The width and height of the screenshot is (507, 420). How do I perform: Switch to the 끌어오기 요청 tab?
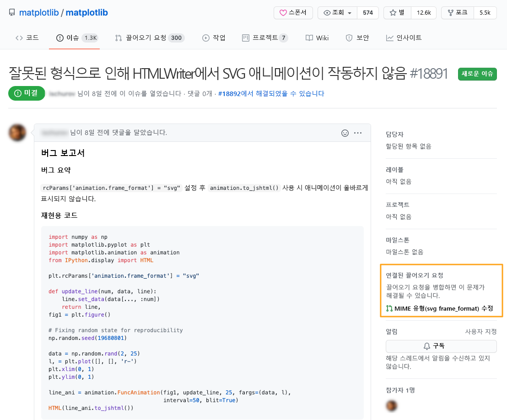click(150, 38)
